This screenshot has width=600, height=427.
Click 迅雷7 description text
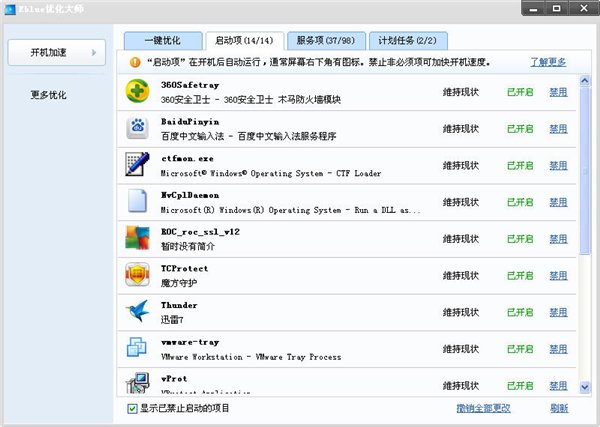click(x=172, y=320)
